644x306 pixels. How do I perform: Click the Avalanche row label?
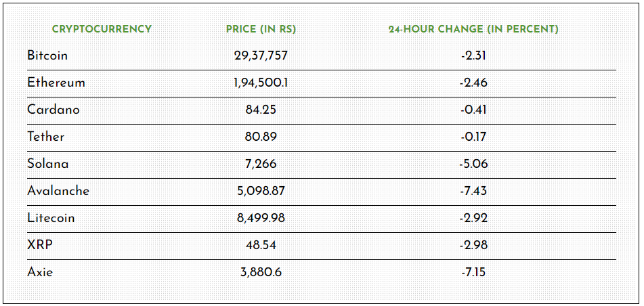(x=58, y=191)
